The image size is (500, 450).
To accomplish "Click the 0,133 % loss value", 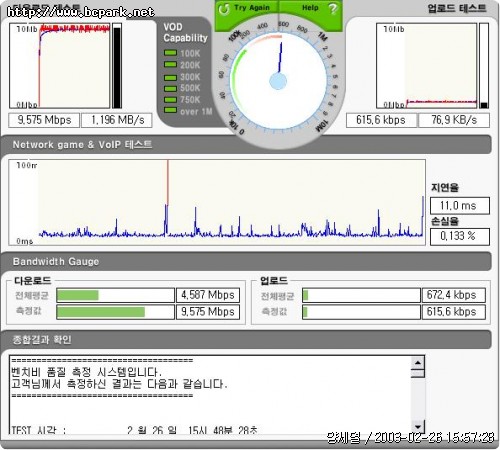I will pyautogui.click(x=460, y=236).
